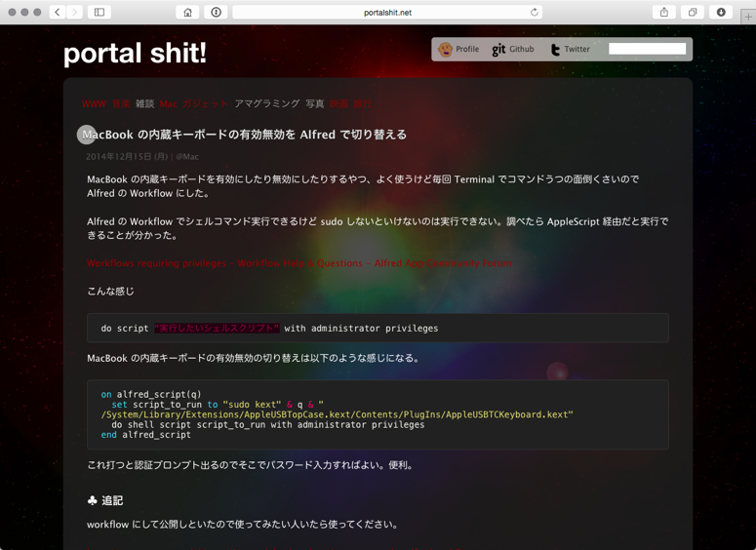Open the Profile link
Viewport: 756px width, 550px height.
467,49
